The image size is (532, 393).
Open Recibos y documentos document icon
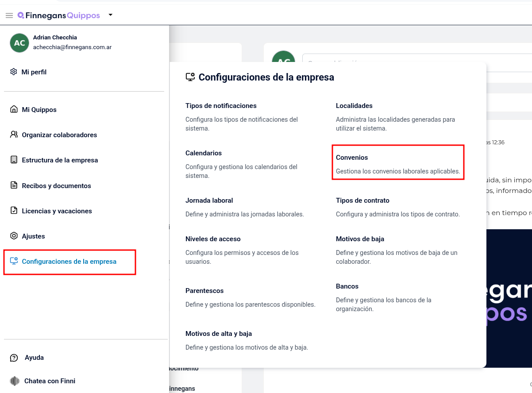coord(14,185)
